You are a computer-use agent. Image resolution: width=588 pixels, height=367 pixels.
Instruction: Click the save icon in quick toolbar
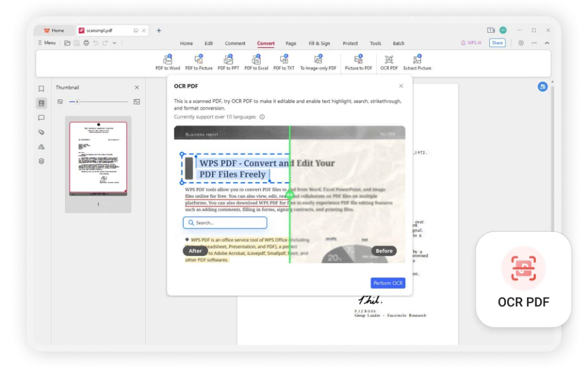(76, 43)
